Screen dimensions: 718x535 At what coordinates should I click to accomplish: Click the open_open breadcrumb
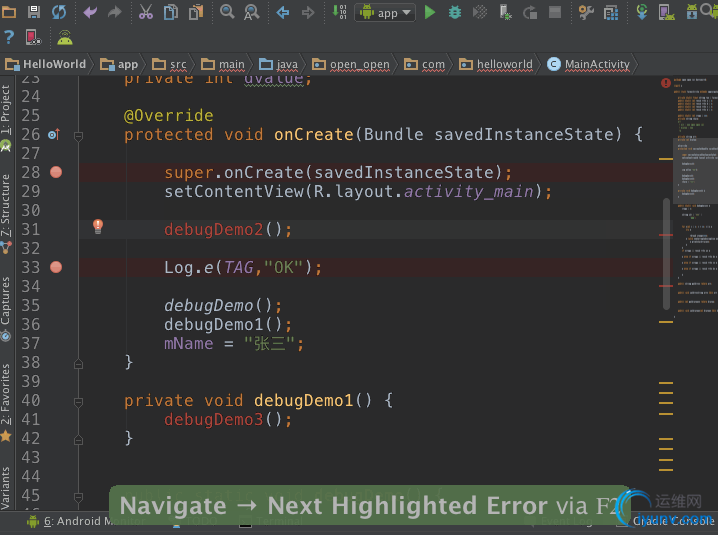coord(351,64)
